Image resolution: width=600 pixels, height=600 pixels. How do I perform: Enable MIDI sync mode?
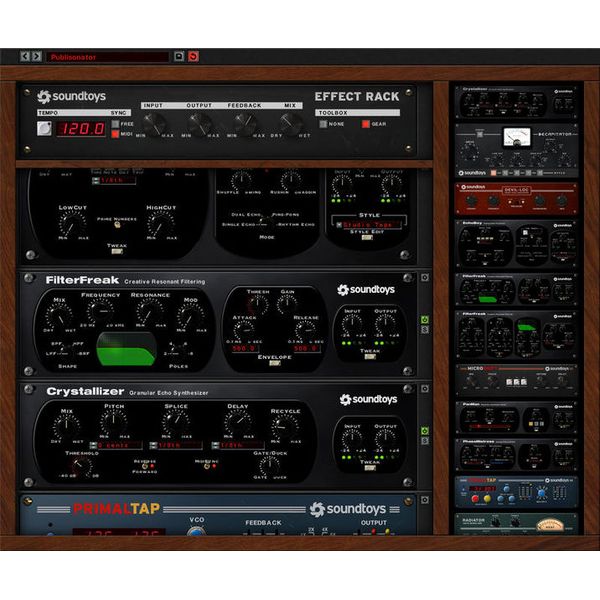point(115,134)
